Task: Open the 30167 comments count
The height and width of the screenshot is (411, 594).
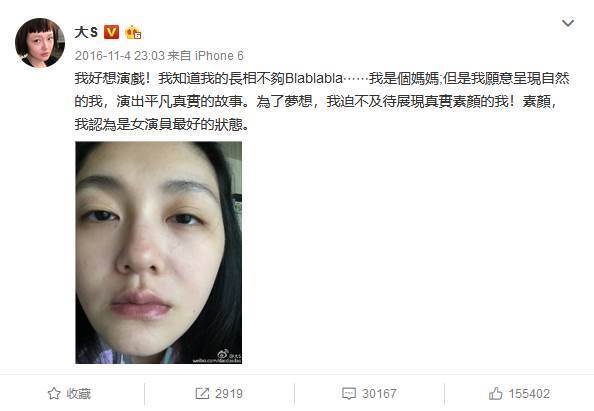Action: tap(379, 394)
